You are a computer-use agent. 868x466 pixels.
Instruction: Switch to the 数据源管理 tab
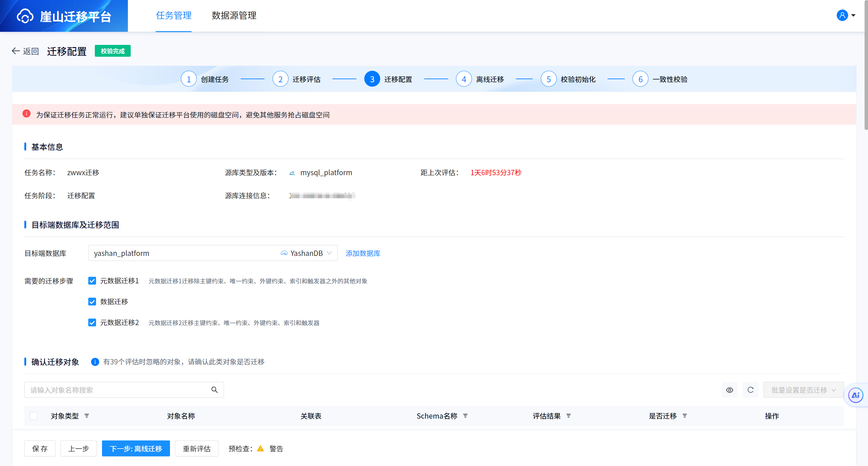coord(234,16)
